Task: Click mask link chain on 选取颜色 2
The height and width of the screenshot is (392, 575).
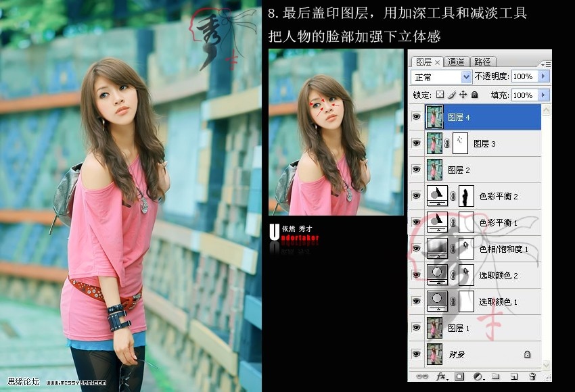Action: [453, 275]
